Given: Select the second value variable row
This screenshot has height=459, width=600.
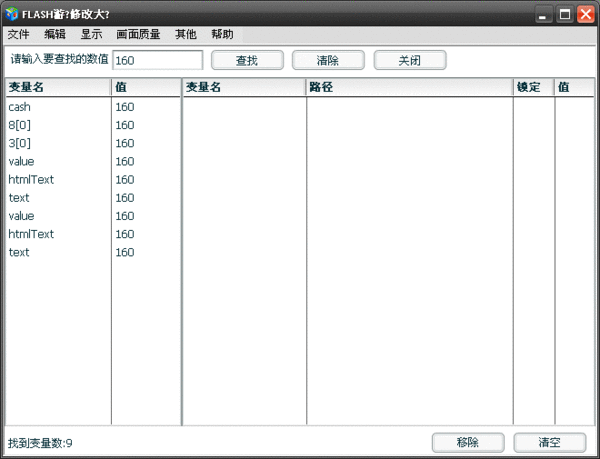Looking at the screenshot, I should (93, 216).
